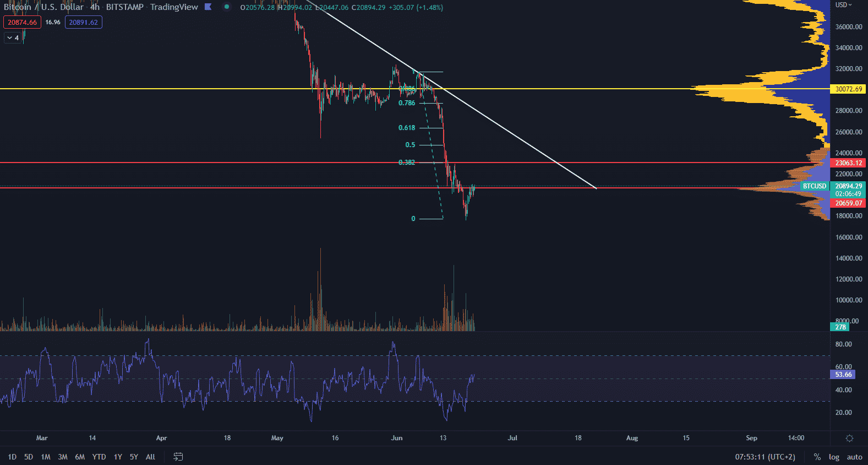Screen dimensions: 868x465
Task: Open the USD currency dropdown
Action: [843, 5]
